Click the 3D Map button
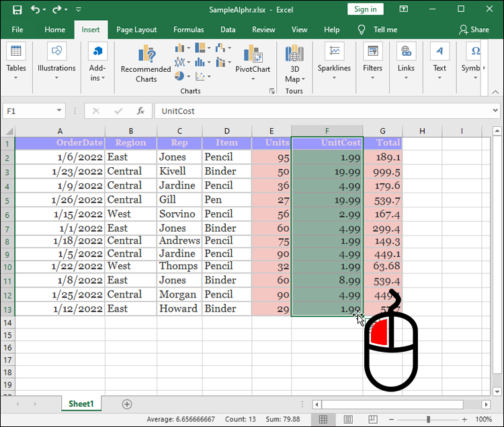This screenshot has height=427, width=504. [x=294, y=64]
